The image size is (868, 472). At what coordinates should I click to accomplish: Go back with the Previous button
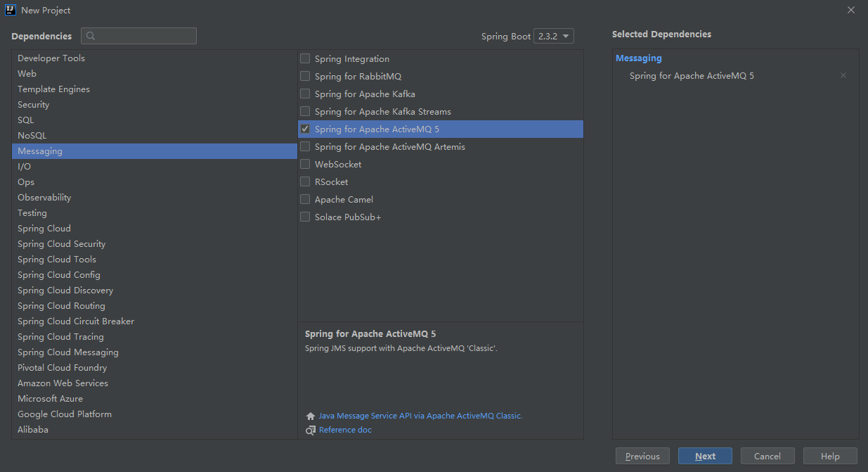click(x=642, y=456)
